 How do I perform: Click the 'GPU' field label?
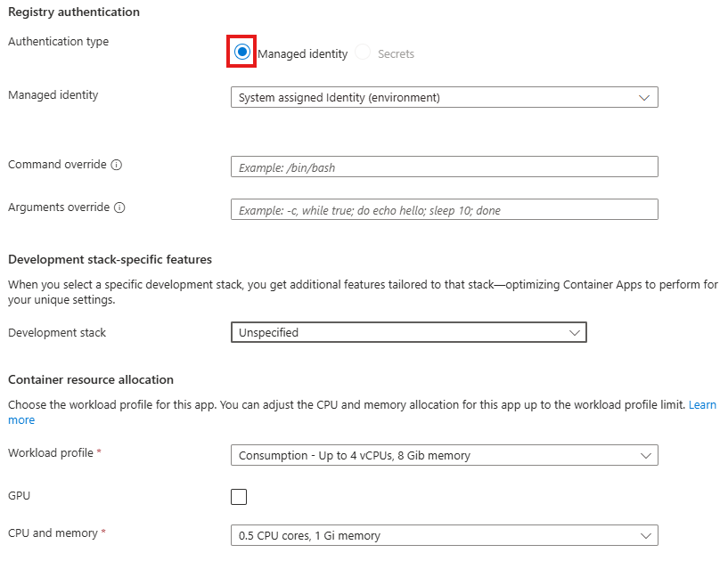[x=20, y=494]
